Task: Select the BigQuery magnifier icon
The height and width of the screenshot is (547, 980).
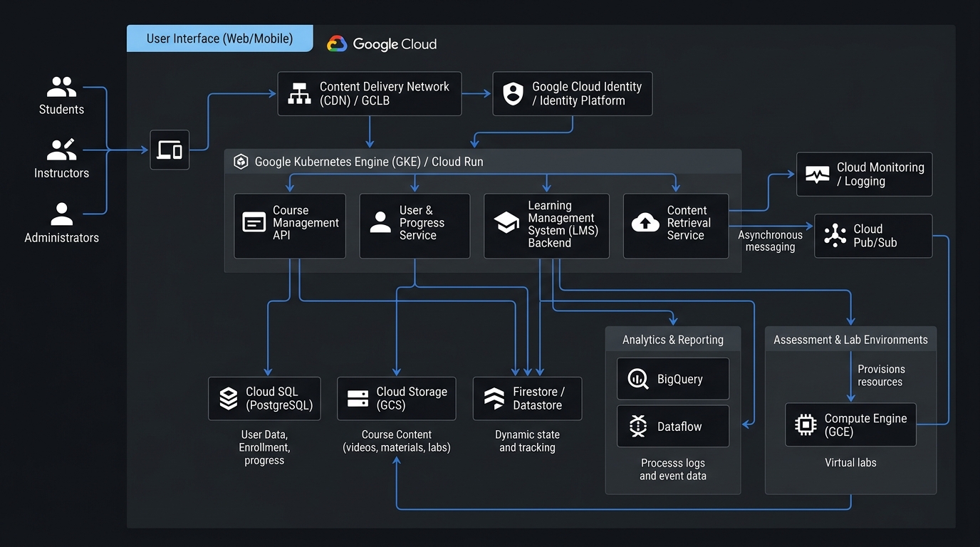Action: [638, 379]
